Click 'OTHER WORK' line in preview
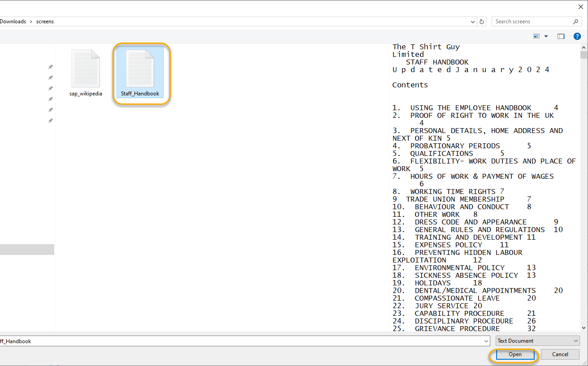The width and height of the screenshot is (588, 366). pos(435,215)
